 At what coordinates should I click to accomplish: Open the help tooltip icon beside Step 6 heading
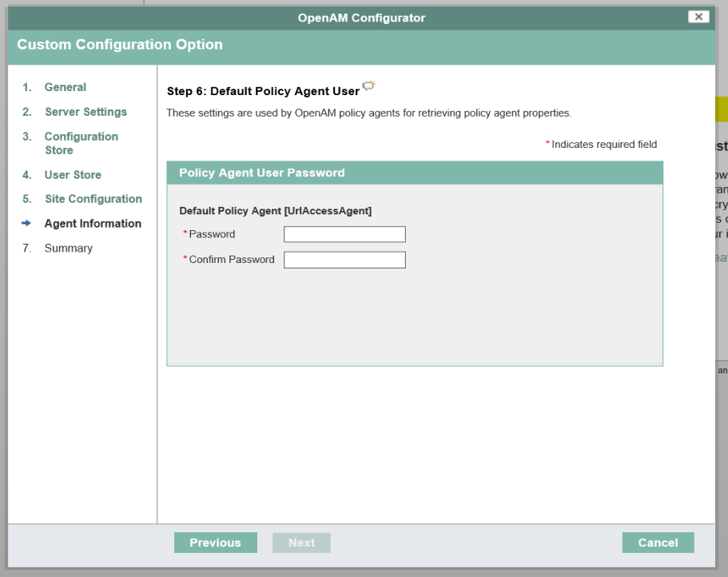coord(368,86)
